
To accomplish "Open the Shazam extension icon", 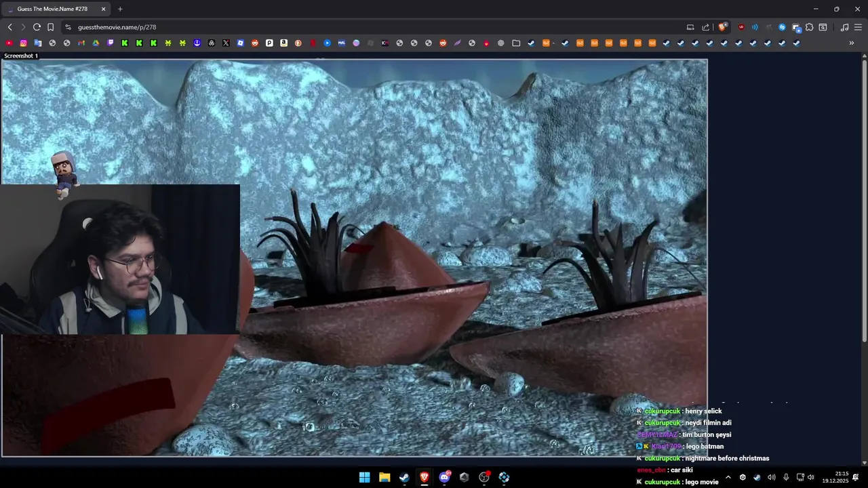I will 782,27.
